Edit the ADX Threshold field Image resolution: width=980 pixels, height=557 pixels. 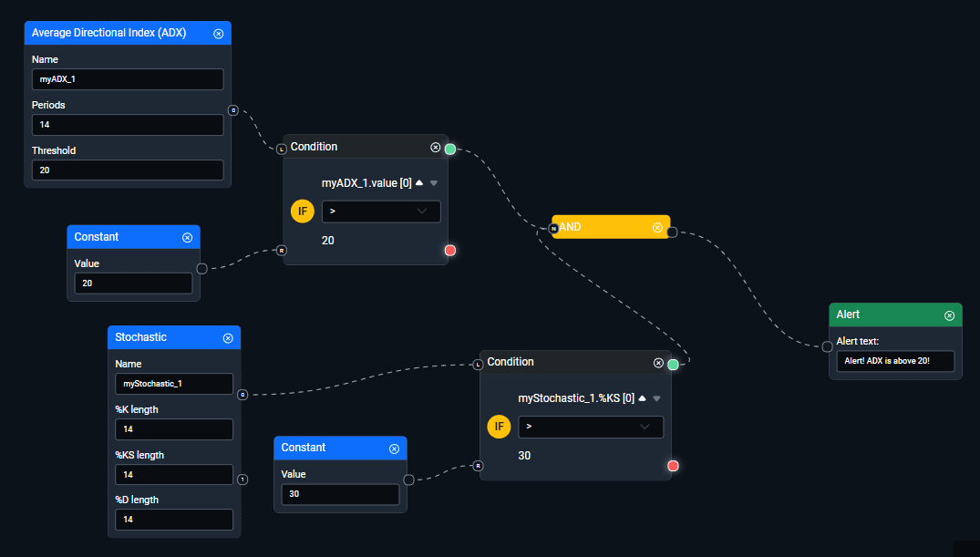coord(128,170)
